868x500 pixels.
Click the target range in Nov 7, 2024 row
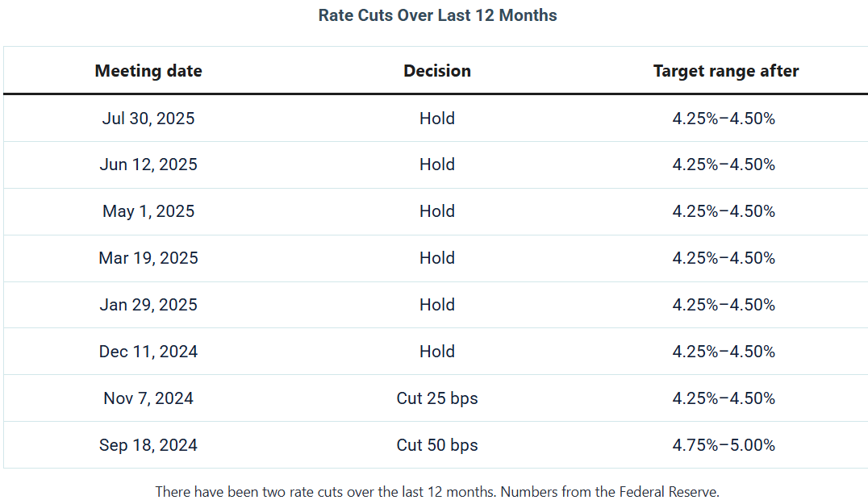point(724,398)
